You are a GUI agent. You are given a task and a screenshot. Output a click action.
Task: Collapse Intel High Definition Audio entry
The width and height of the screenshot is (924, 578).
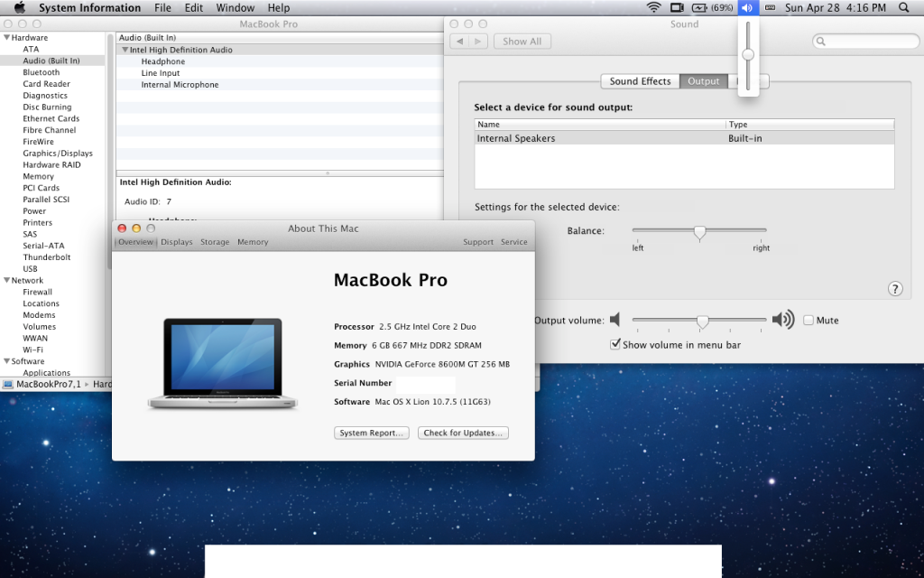[125, 51]
